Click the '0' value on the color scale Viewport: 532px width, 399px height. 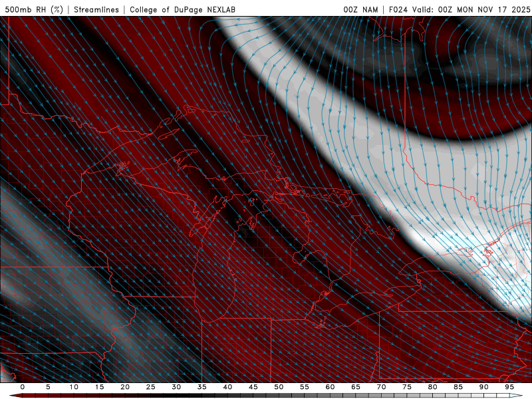point(23,387)
